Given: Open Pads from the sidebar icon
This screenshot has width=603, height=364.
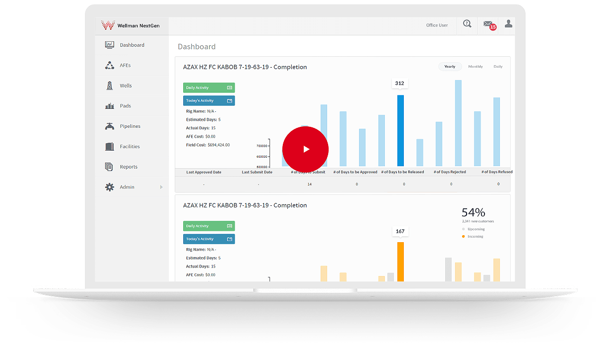Looking at the screenshot, I should click(110, 105).
